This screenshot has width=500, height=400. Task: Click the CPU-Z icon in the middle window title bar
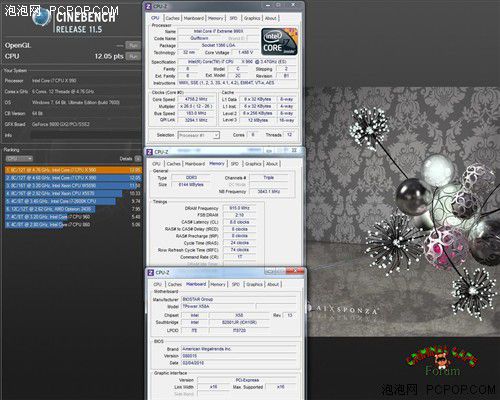(150, 152)
